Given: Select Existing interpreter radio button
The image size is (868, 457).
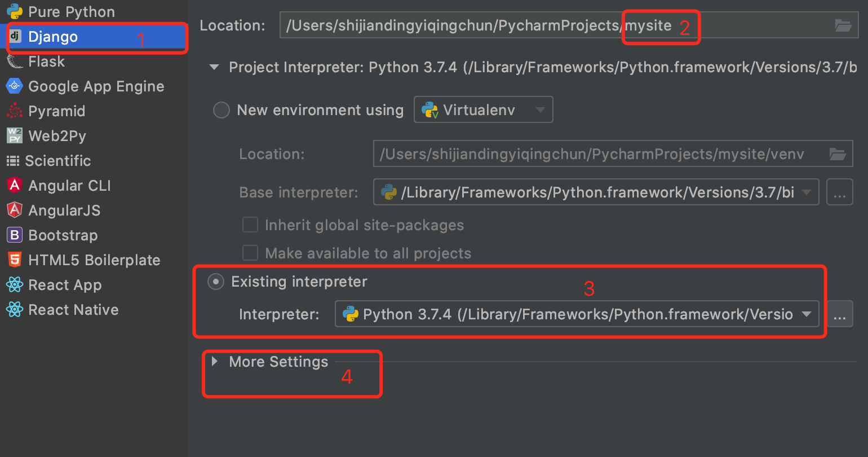Looking at the screenshot, I should coord(216,282).
